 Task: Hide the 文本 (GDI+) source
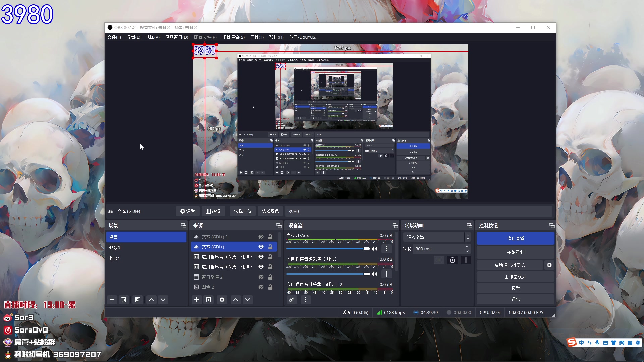[x=261, y=247]
